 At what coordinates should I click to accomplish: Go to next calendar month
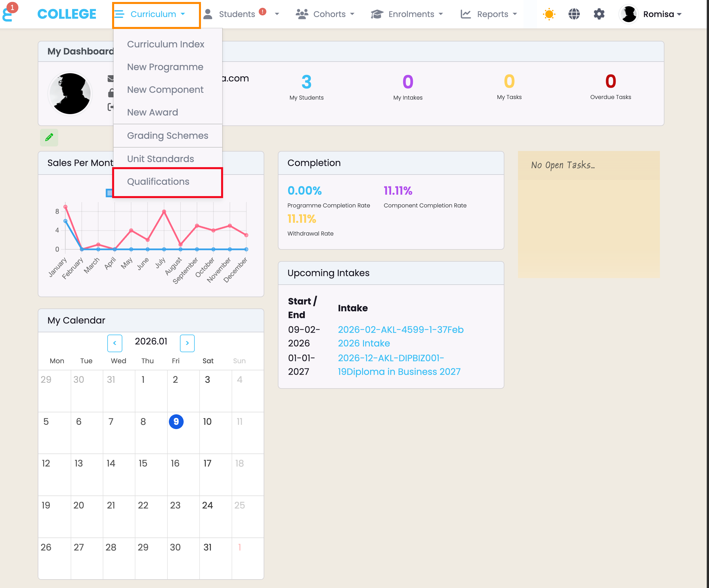click(187, 343)
